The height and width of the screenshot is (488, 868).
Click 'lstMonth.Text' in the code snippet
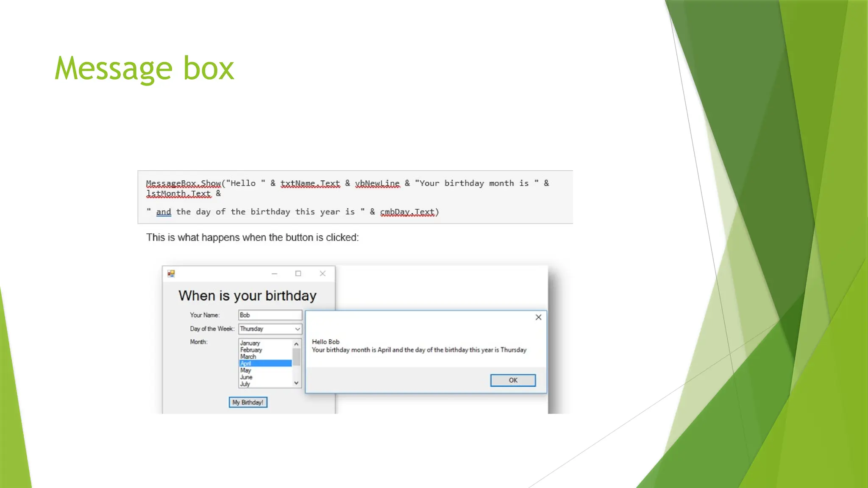pyautogui.click(x=178, y=194)
